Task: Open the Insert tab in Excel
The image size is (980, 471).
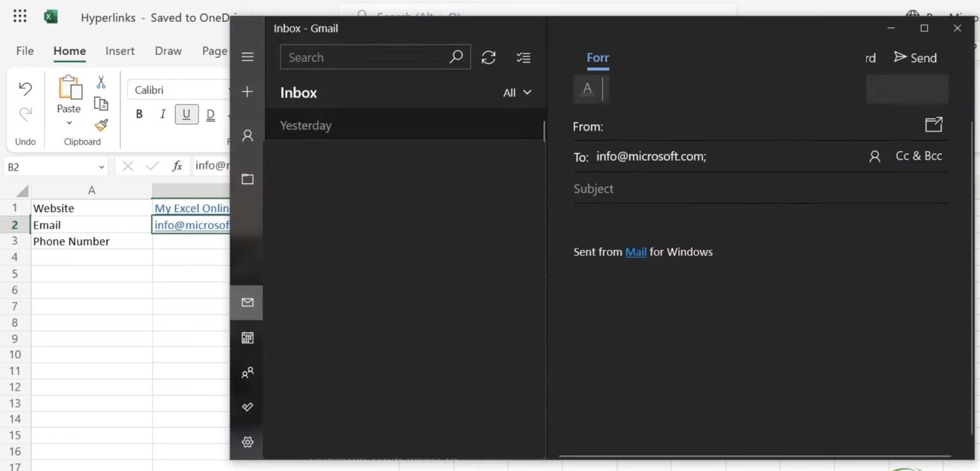Action: click(120, 51)
